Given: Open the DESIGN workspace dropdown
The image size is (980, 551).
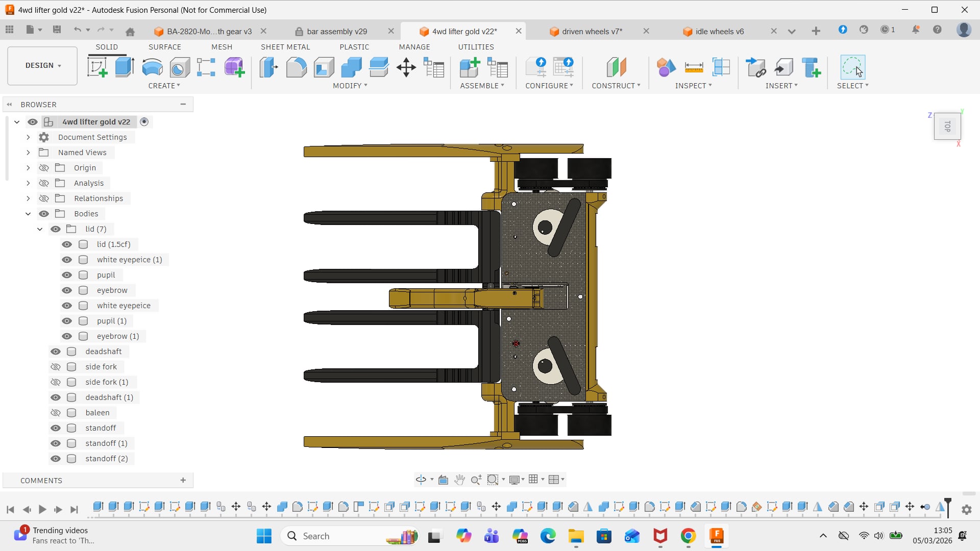Looking at the screenshot, I should [x=43, y=65].
